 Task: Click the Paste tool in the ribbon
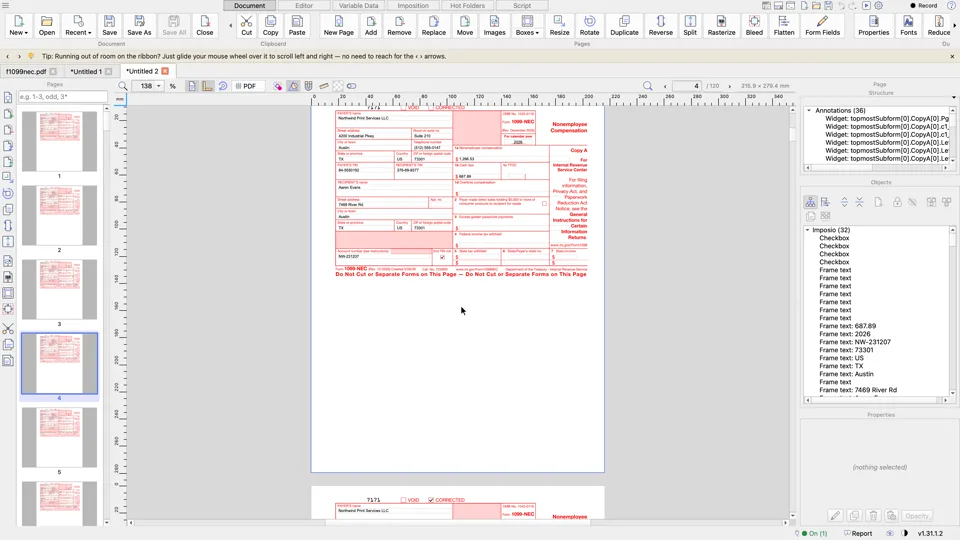click(297, 26)
